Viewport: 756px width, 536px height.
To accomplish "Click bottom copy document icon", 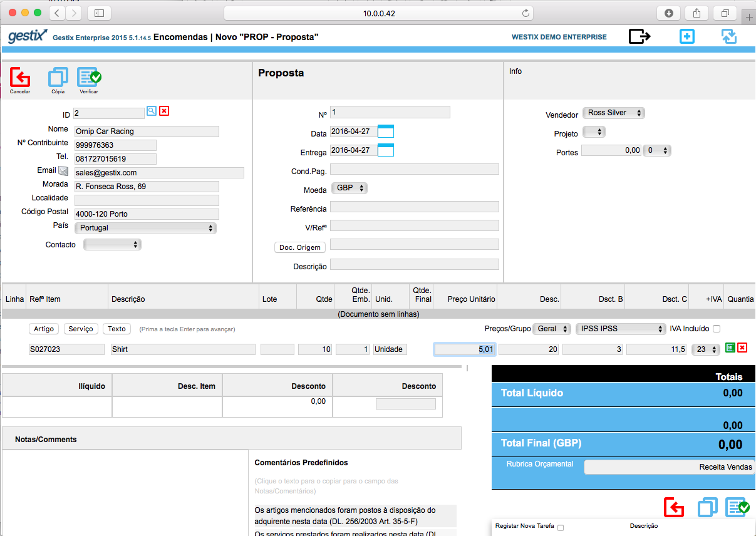I will pos(708,507).
